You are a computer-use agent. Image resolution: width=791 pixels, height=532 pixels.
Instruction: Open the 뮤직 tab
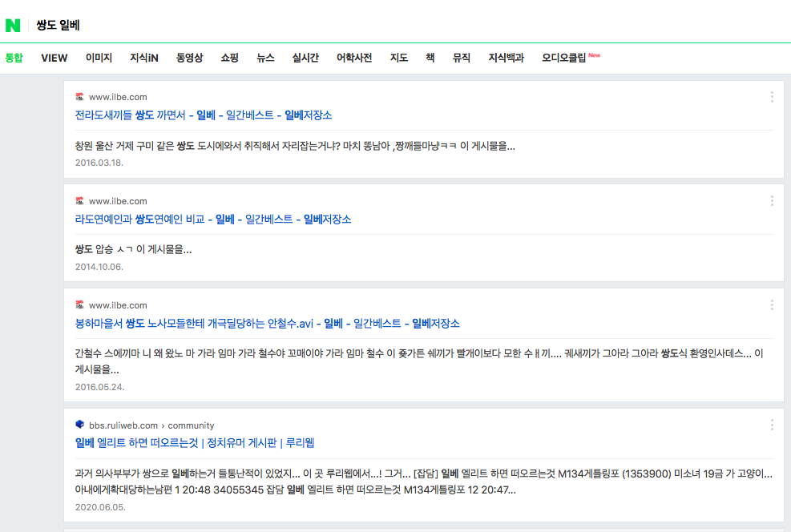tap(462, 58)
